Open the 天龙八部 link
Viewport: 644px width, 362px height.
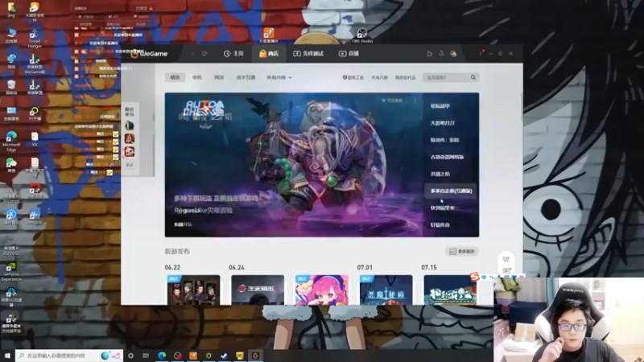[379, 77]
